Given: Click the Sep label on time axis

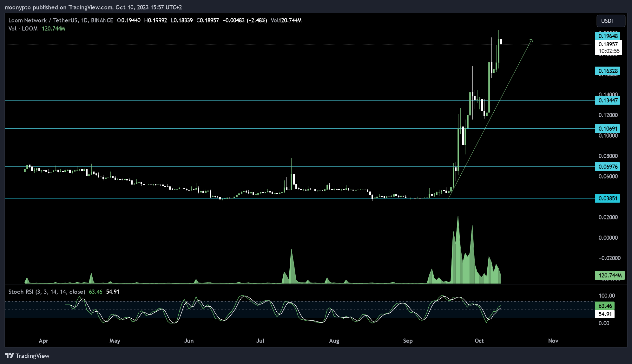Looking at the screenshot, I should pyautogui.click(x=408, y=341).
